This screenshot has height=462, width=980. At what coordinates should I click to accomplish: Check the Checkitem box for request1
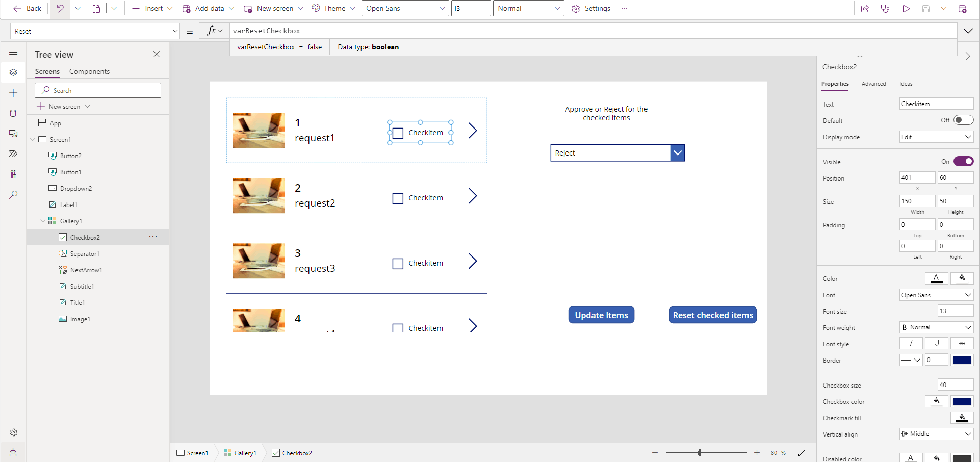tap(398, 133)
